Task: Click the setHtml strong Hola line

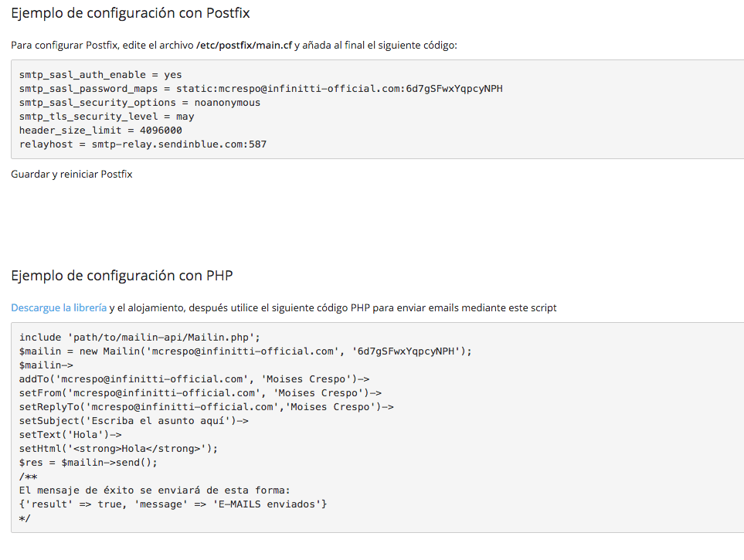Action: point(119,449)
